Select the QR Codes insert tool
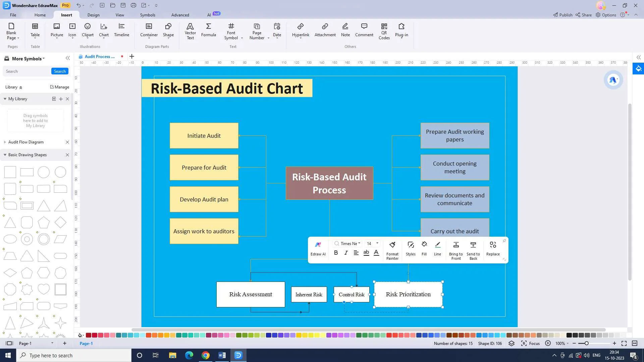Screen dimensions: 644x362 pos(384,29)
